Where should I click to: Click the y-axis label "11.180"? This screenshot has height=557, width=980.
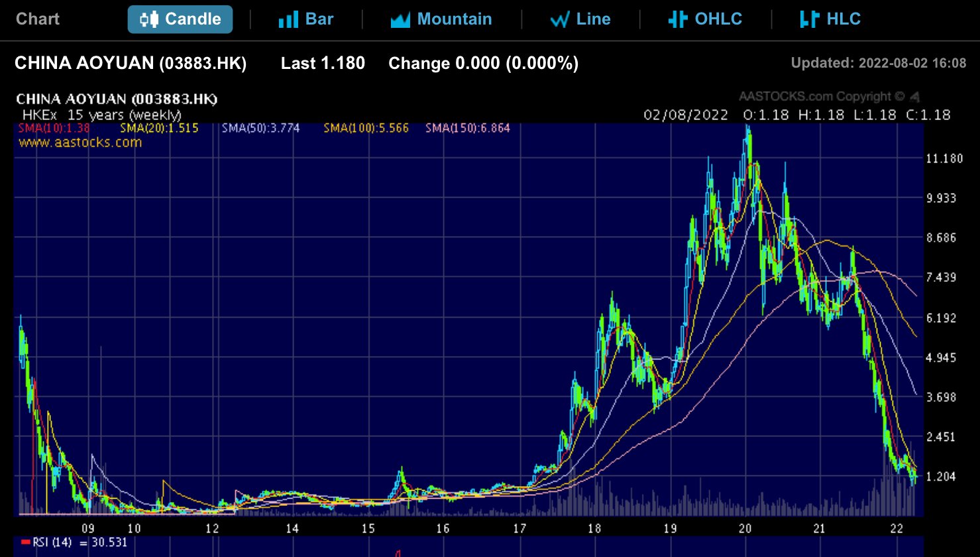pyautogui.click(x=944, y=158)
